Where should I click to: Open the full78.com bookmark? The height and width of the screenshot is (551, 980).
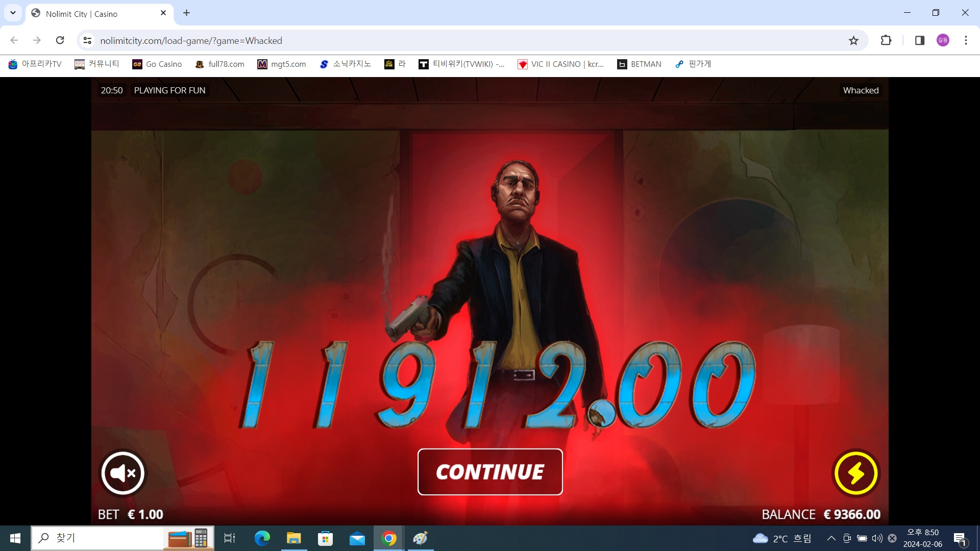(220, 64)
